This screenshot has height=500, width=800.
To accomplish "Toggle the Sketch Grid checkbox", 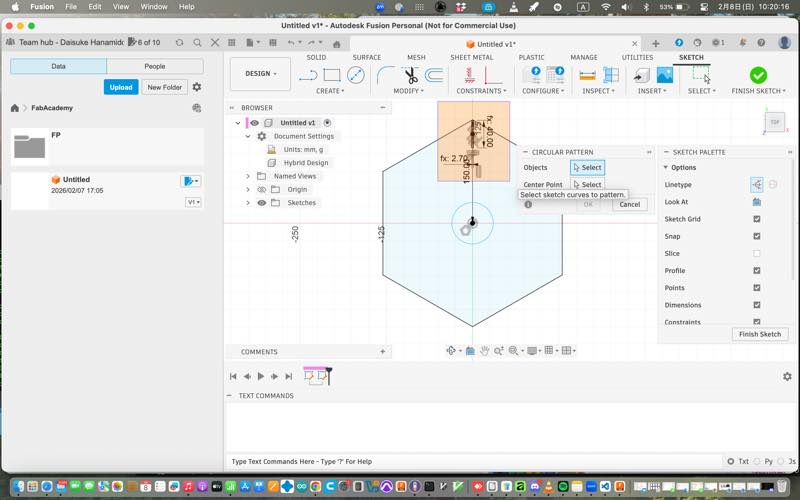I will coord(756,219).
